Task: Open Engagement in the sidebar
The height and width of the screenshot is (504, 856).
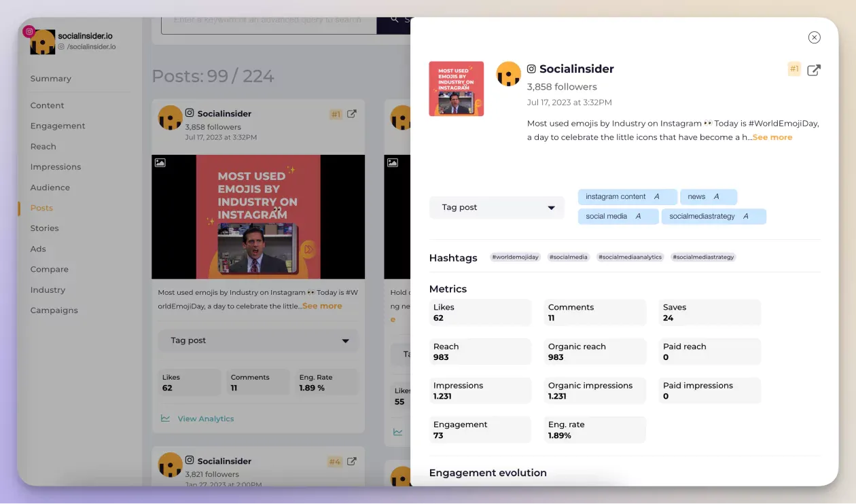Action: click(x=58, y=126)
